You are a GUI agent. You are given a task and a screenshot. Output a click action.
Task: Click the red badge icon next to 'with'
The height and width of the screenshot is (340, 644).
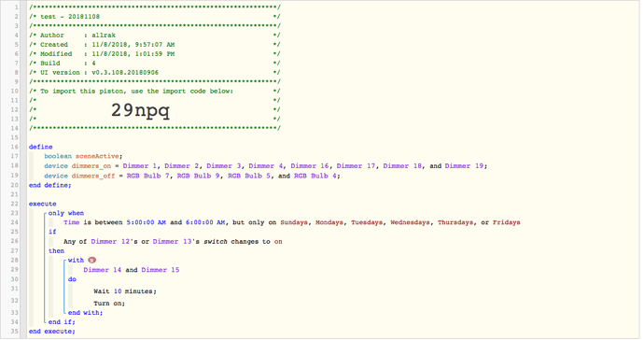click(x=92, y=261)
